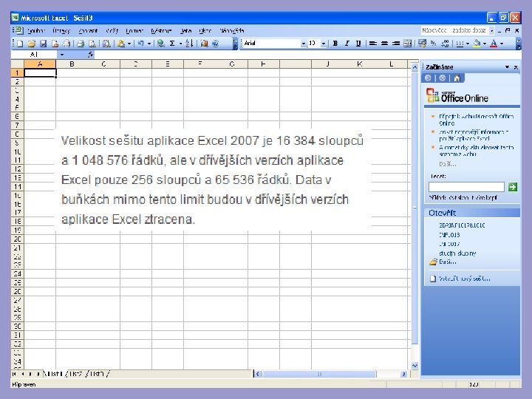Toggle Underline formatting
532x399 pixels.
(358, 44)
